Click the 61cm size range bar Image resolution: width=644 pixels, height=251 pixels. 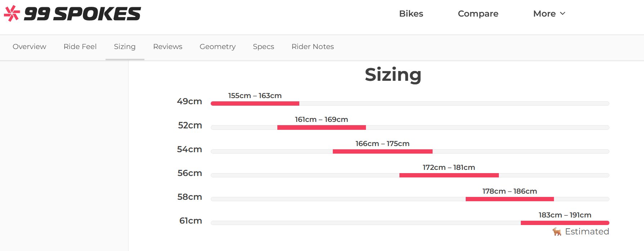(565, 223)
